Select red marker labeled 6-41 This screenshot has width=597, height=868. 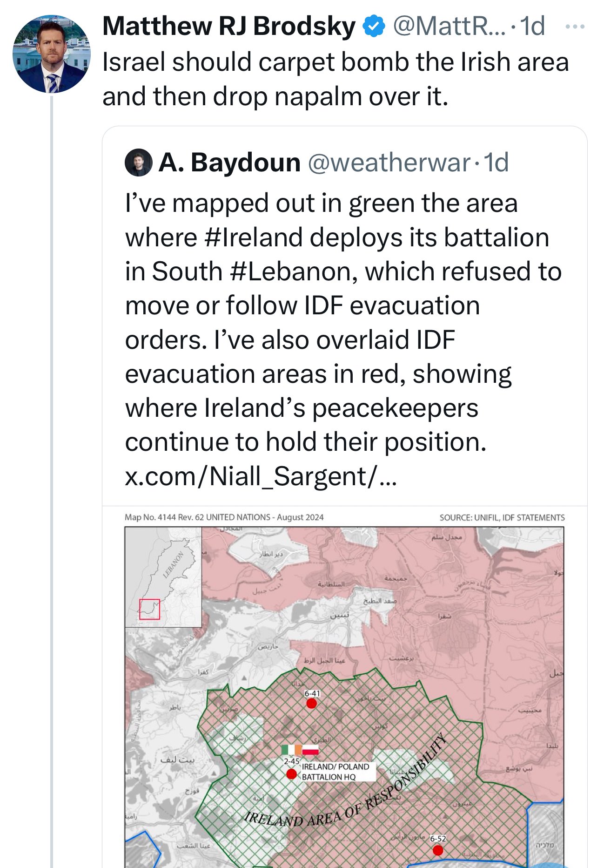pyautogui.click(x=312, y=704)
